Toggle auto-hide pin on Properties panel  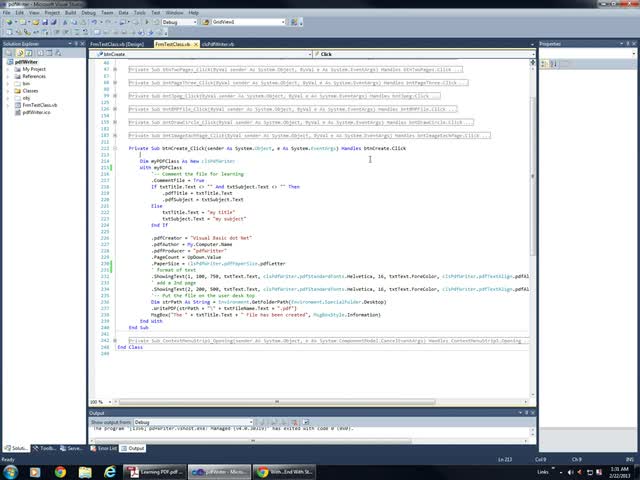coord(628,44)
